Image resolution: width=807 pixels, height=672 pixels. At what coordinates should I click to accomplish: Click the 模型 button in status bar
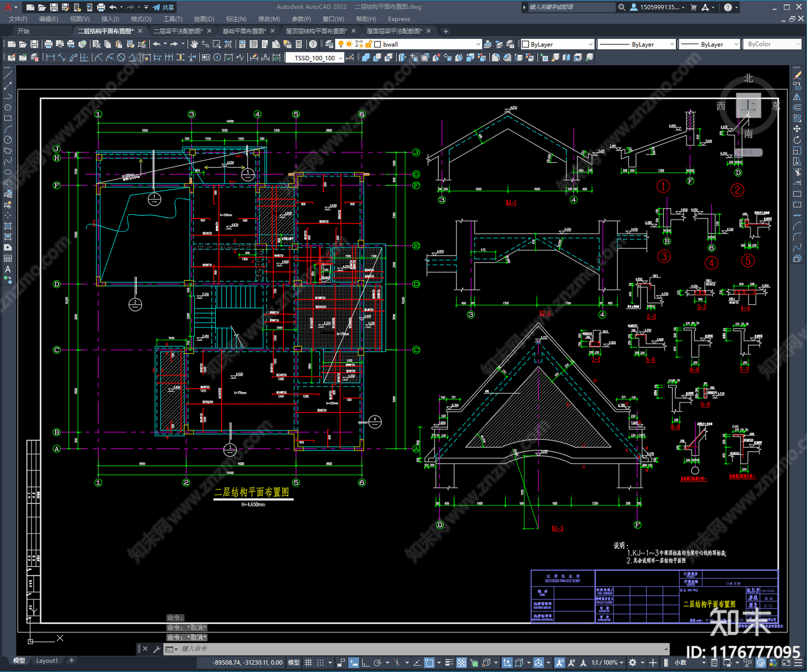click(x=294, y=662)
